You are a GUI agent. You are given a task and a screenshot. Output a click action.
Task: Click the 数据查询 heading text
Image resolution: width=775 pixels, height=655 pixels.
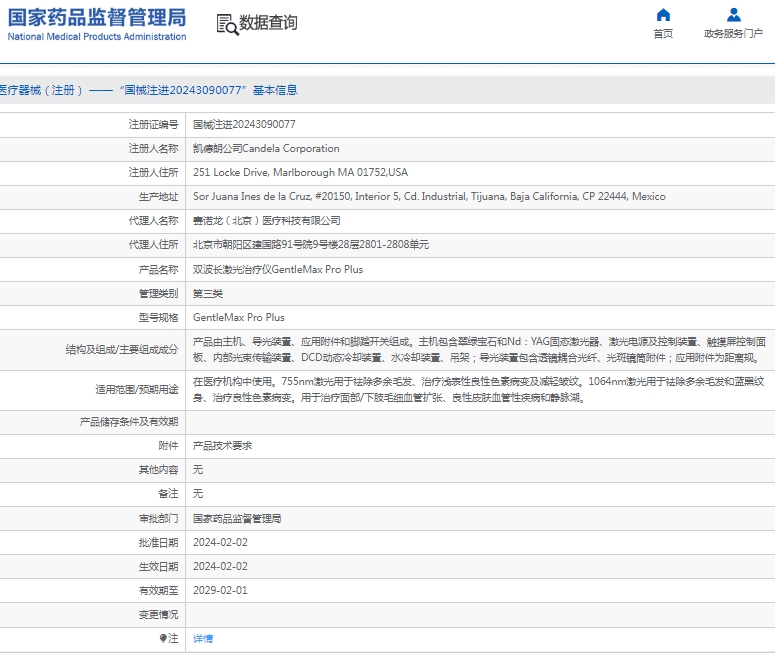click(x=268, y=23)
